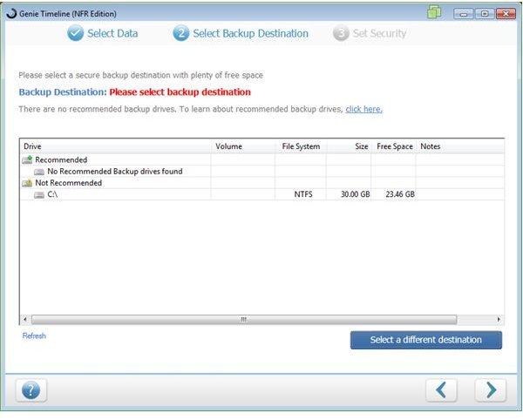
Task: Sort by the Volume column header
Action: pyautogui.click(x=243, y=146)
